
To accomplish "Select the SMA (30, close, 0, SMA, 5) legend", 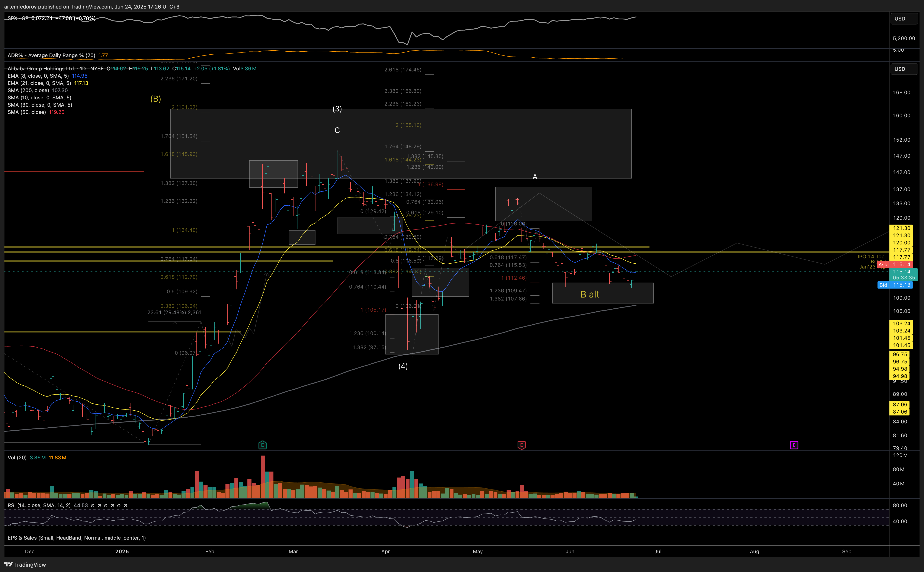I will 40,105.
